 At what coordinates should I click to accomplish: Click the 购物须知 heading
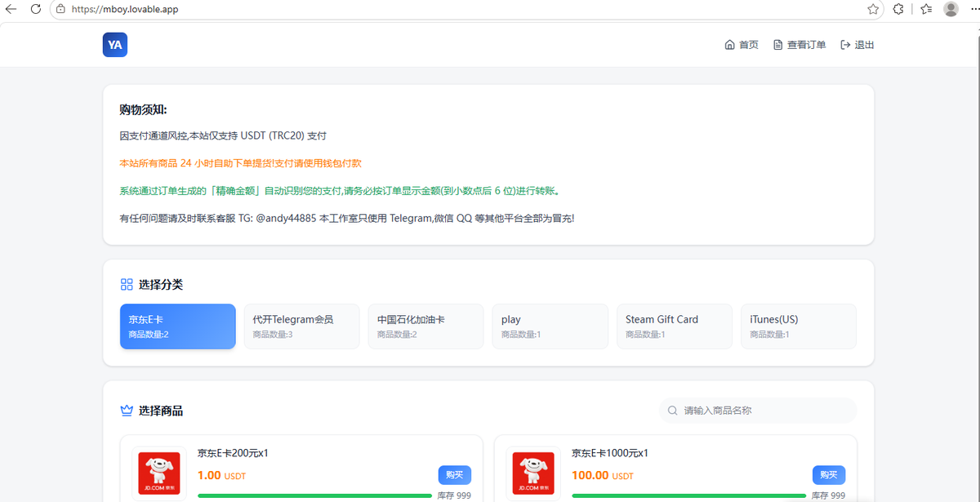[143, 110]
